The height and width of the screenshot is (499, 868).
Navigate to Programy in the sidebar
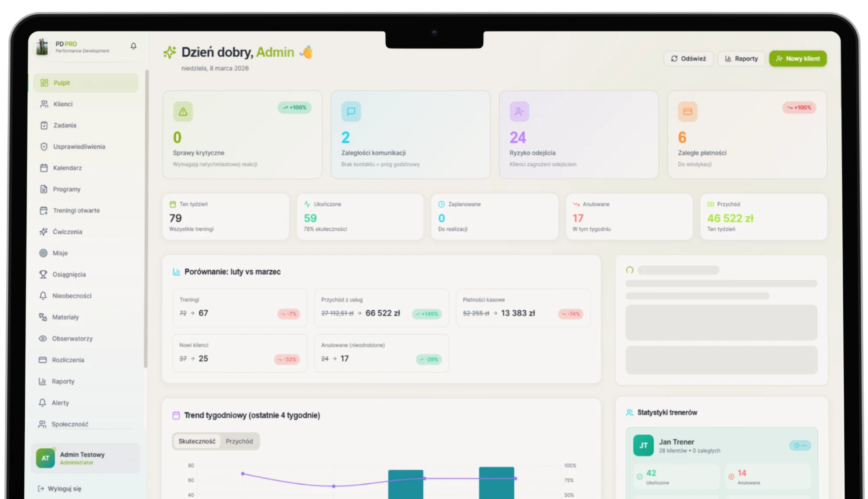tap(86, 189)
